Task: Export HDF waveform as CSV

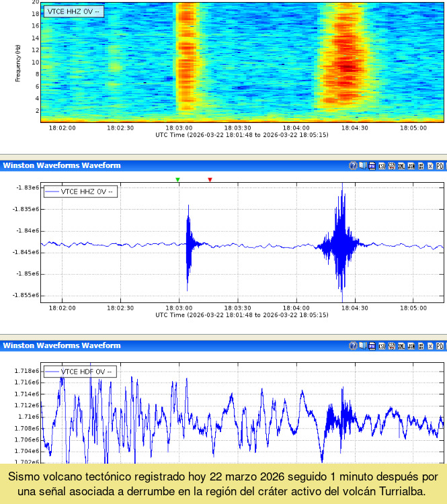Action: 382,346
